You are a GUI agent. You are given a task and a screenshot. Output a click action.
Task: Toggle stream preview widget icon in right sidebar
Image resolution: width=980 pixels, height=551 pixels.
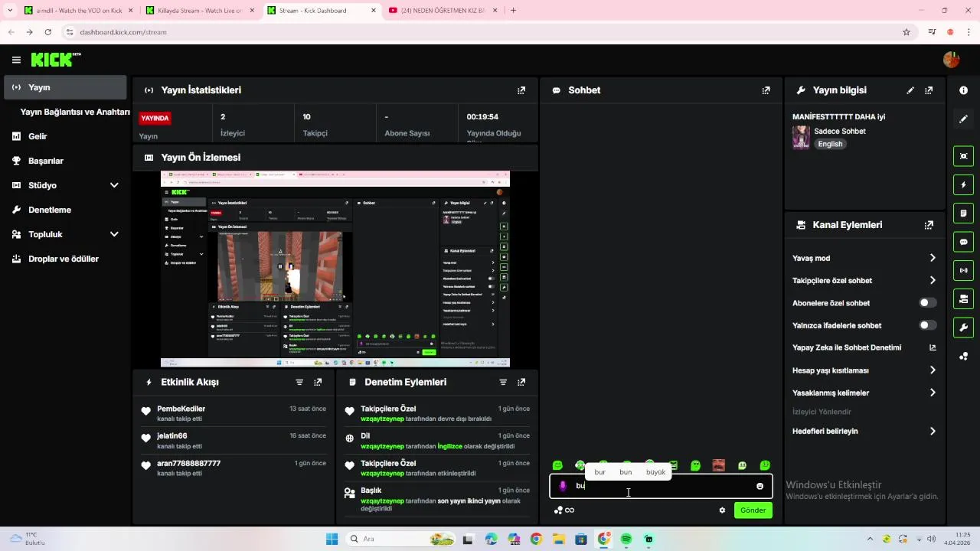[963, 156]
